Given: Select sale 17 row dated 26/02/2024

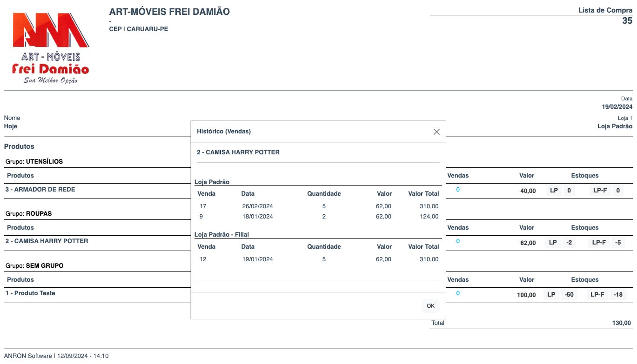Looking at the screenshot, I should 317,206.
